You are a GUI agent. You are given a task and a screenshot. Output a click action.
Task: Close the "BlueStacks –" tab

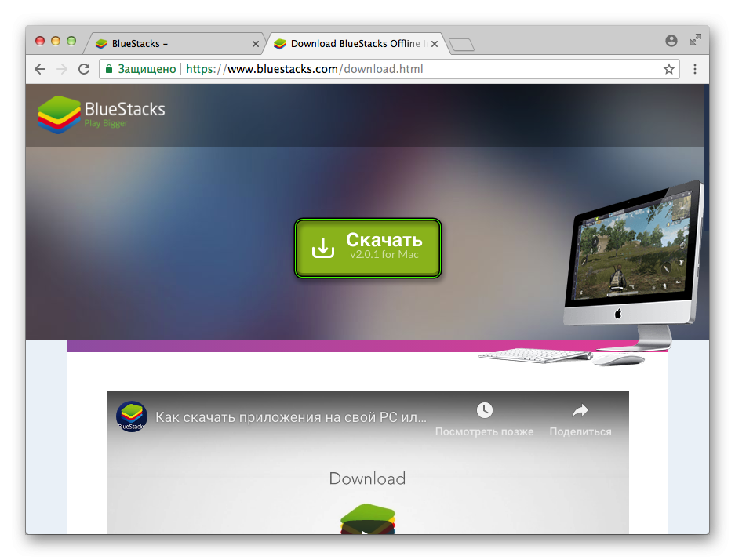tap(256, 44)
